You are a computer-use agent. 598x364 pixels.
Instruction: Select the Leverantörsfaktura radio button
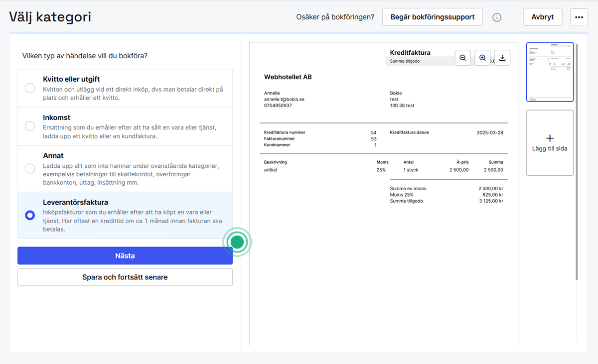(30, 215)
